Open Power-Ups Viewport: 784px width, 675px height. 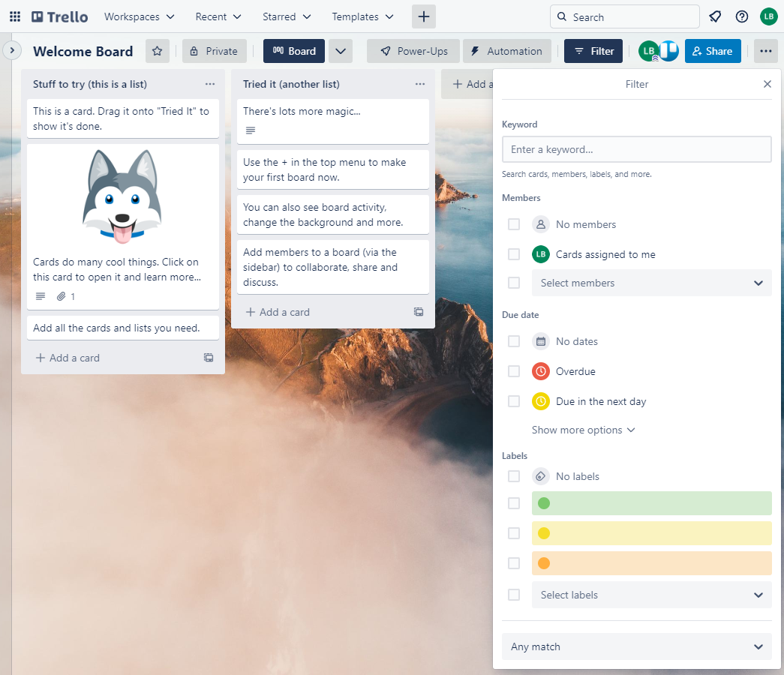click(413, 51)
